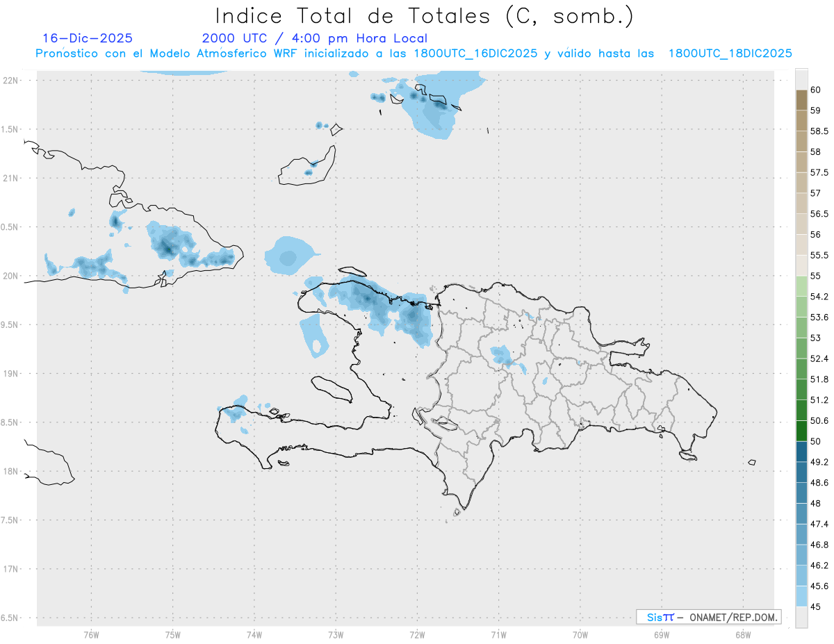Click the '73W' longitude label
The height and width of the screenshot is (644, 834).
point(336,634)
